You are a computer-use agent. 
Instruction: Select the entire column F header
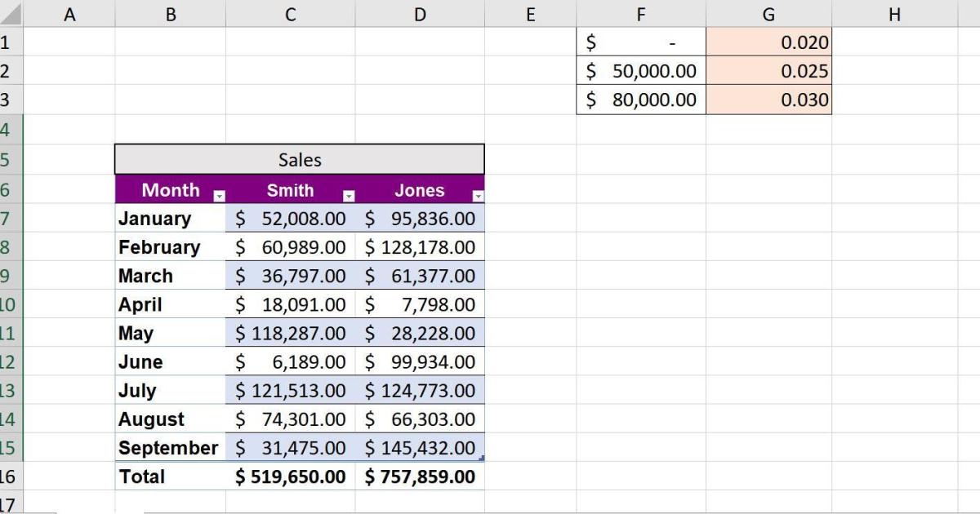[x=640, y=14]
